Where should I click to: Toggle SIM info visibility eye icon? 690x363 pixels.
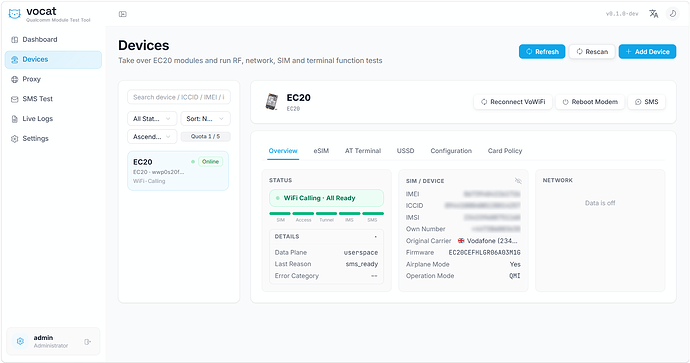pyautogui.click(x=518, y=181)
